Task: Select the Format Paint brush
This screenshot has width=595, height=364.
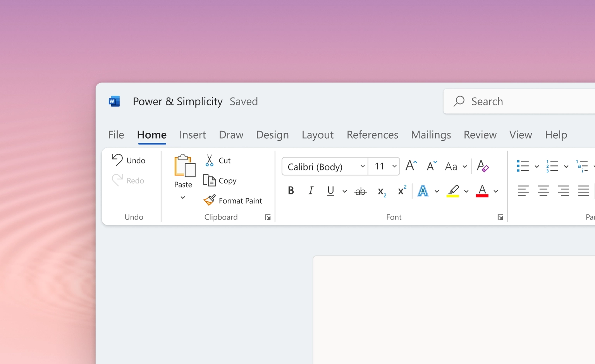Action: point(210,200)
